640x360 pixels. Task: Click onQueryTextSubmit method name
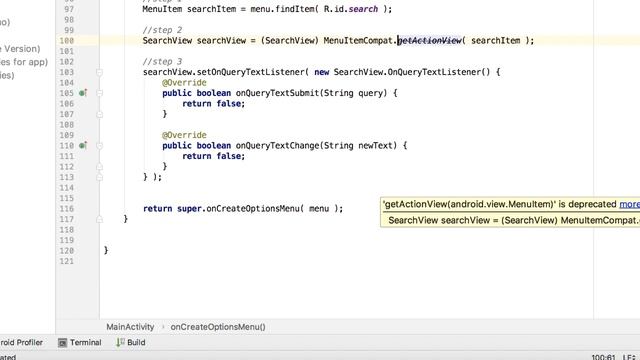pos(277,93)
